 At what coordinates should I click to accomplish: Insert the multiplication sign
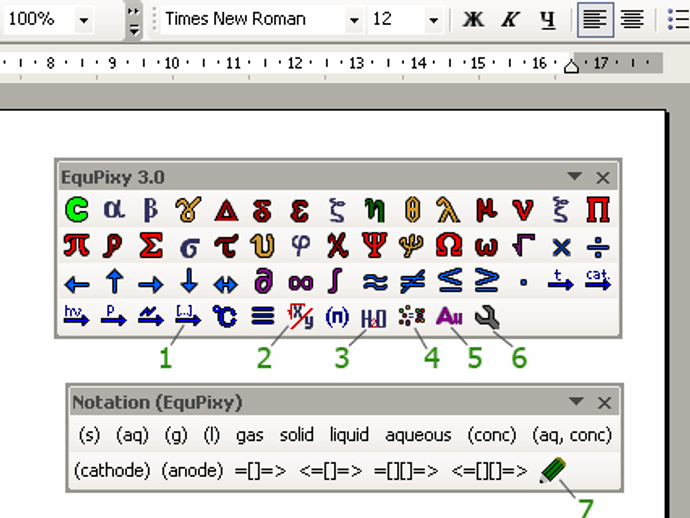click(x=561, y=247)
